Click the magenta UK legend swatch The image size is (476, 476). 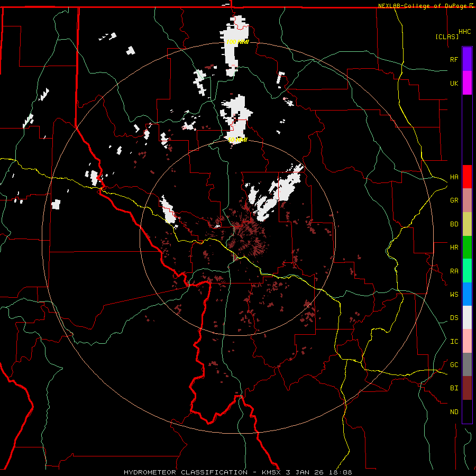click(x=467, y=83)
